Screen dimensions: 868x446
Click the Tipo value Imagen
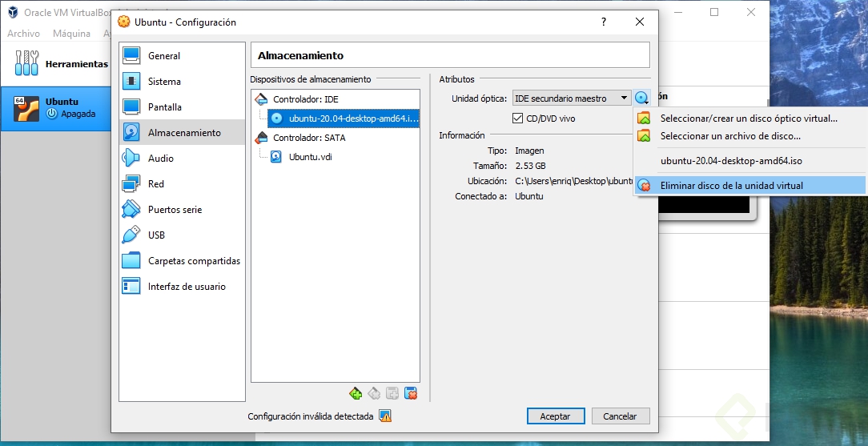click(x=529, y=151)
